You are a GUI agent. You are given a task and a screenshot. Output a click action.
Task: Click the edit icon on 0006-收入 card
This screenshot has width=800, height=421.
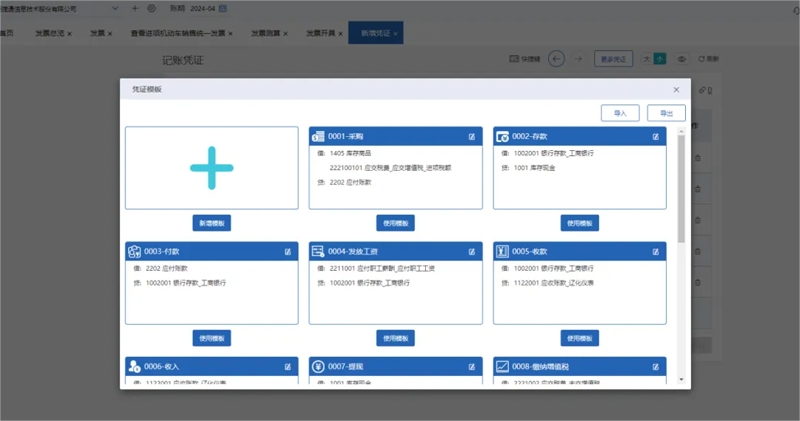tap(288, 366)
